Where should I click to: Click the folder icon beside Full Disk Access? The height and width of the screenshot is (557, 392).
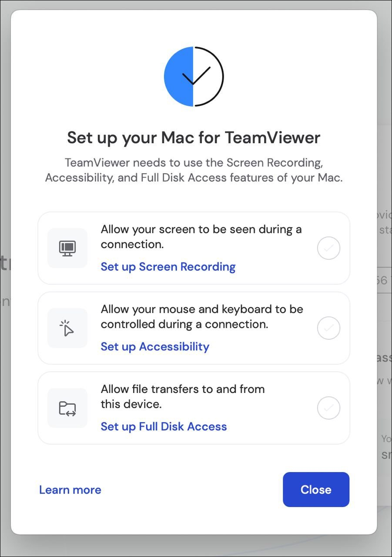pyautogui.click(x=67, y=408)
